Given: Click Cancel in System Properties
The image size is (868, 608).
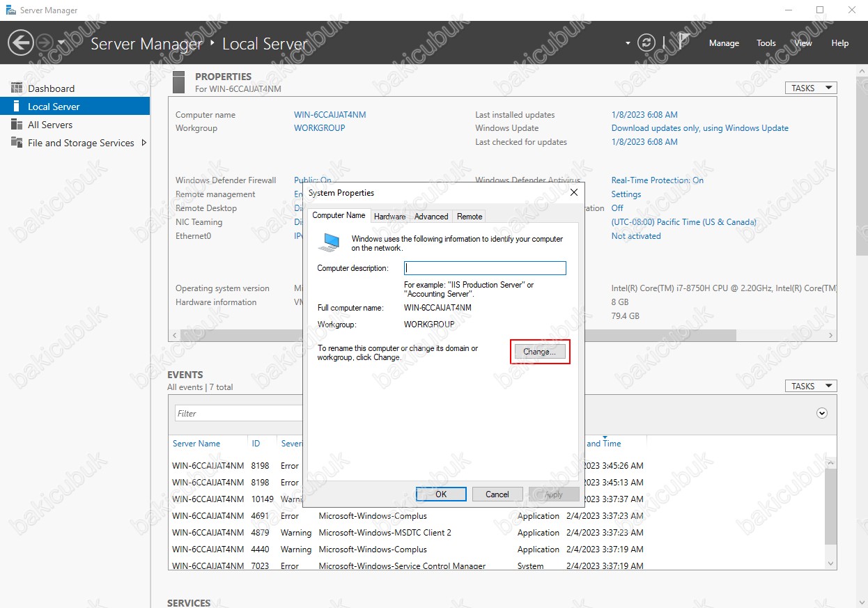Looking at the screenshot, I should click(497, 494).
